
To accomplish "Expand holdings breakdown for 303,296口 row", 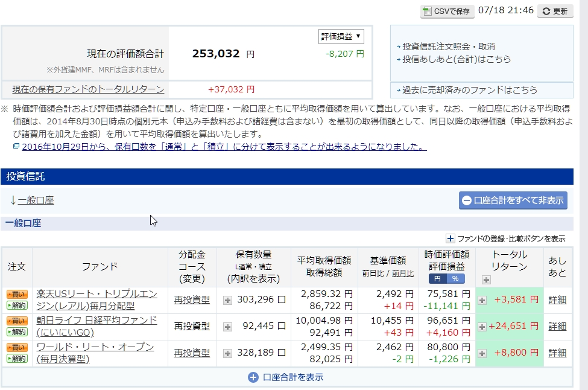I will click(x=227, y=300).
